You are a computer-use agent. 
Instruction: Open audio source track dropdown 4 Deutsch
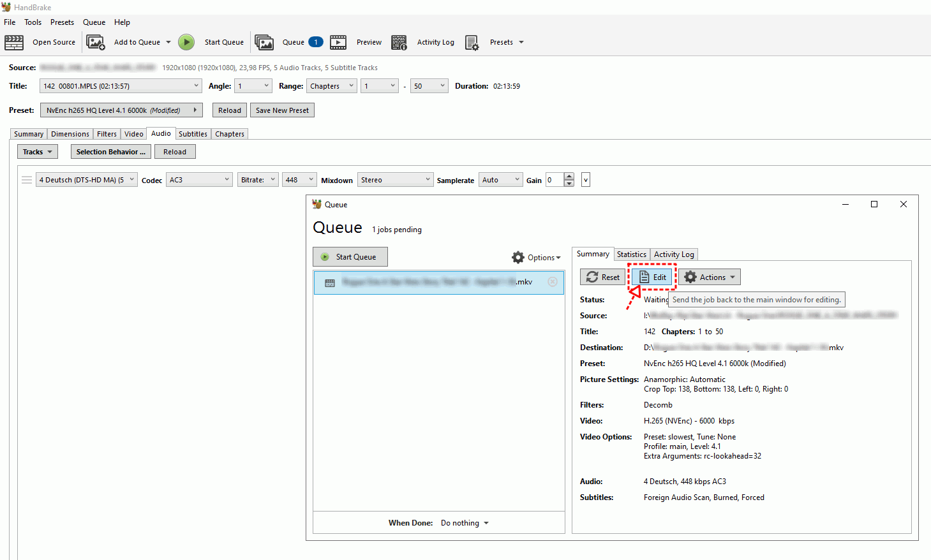(87, 180)
